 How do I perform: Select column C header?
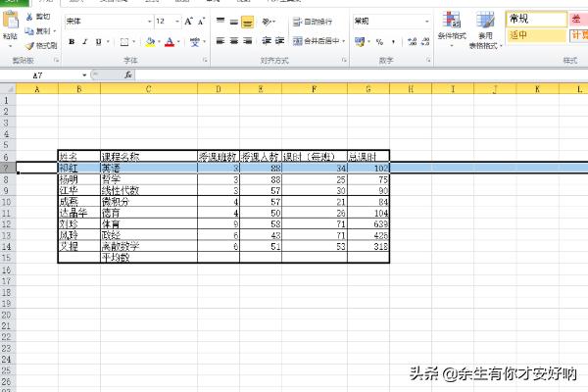(149, 89)
